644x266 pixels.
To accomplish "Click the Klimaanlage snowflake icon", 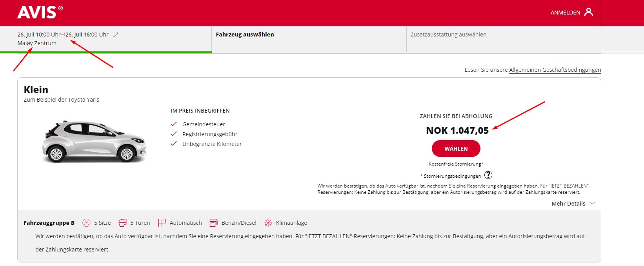I will click(x=268, y=223).
